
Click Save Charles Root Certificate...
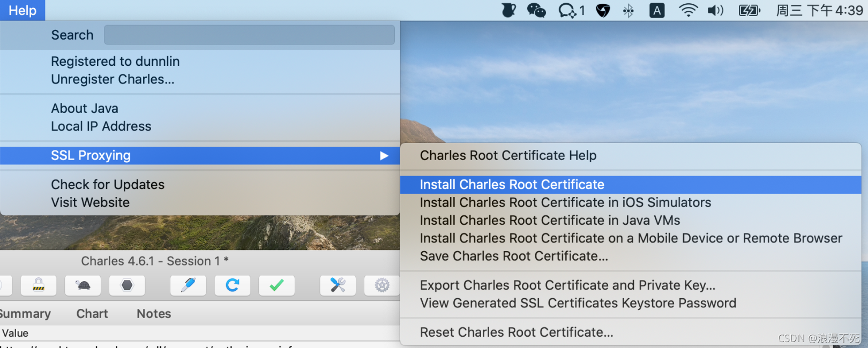[x=631, y=256]
